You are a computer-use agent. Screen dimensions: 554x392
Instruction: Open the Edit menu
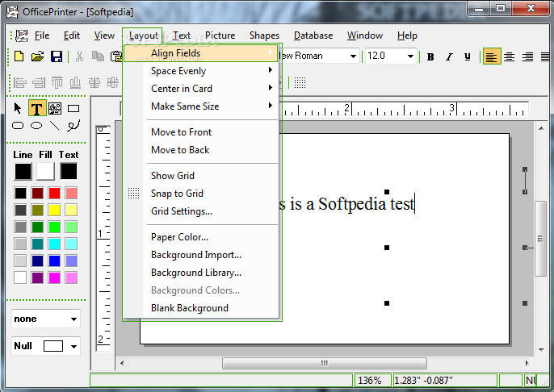click(72, 35)
